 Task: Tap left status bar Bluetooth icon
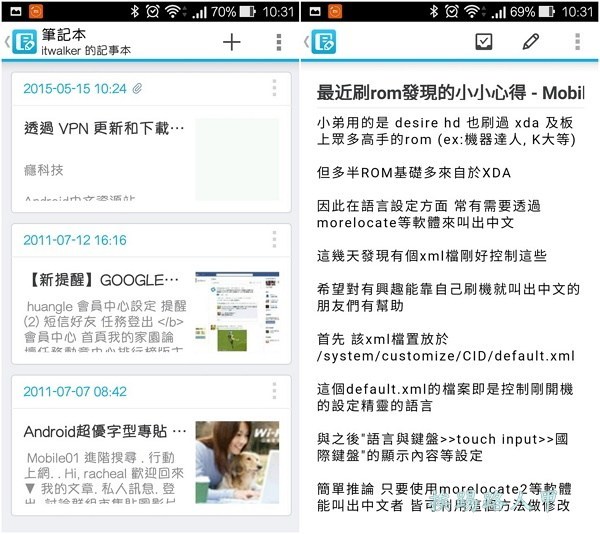(134, 11)
